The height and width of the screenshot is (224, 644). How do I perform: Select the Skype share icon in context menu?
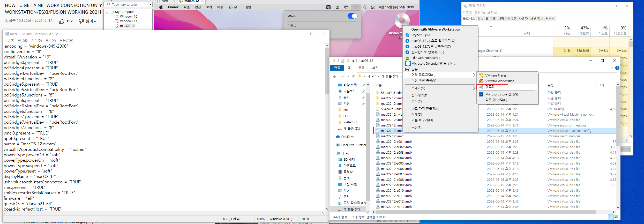pyautogui.click(x=407, y=35)
